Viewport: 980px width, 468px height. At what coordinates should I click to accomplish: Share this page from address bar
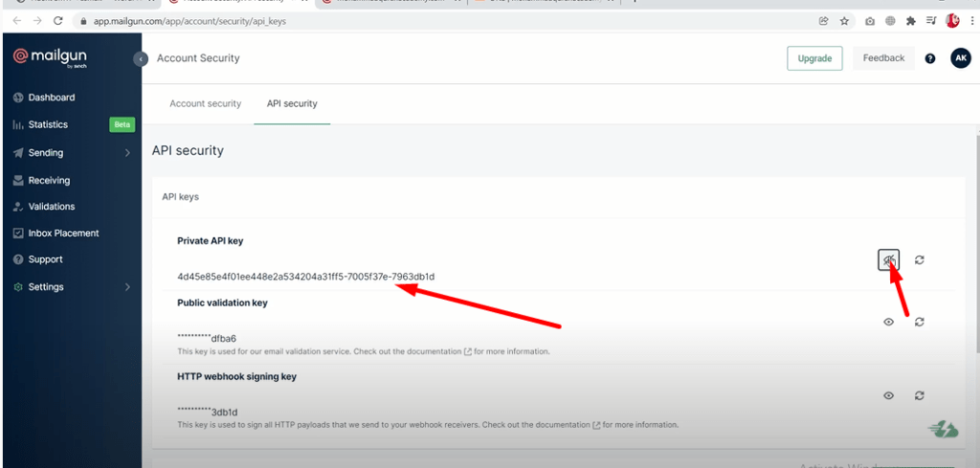pyautogui.click(x=824, y=21)
